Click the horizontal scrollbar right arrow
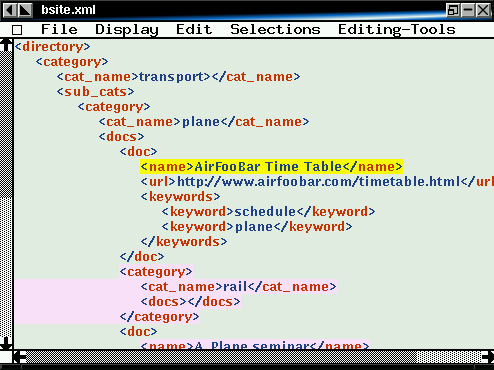 (x=488, y=357)
